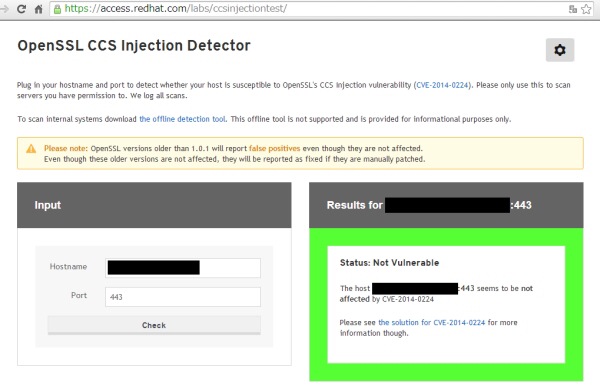Open the offline detection tool link

[x=183, y=119]
